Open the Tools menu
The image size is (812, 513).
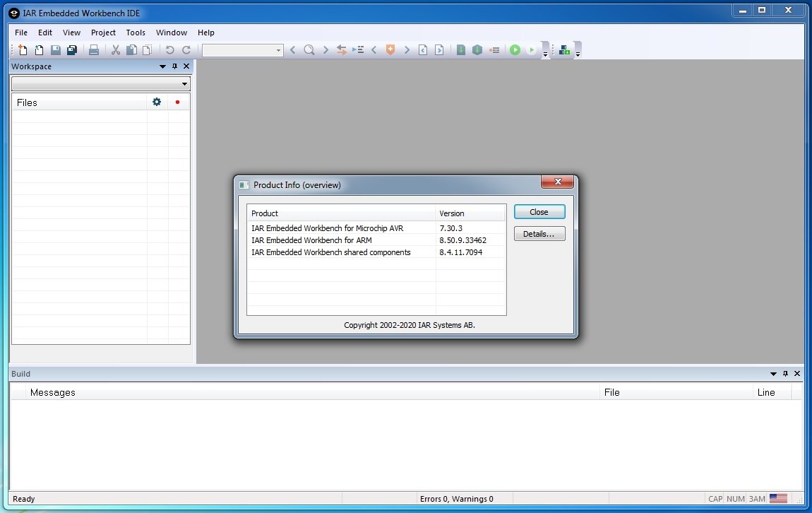(x=136, y=33)
